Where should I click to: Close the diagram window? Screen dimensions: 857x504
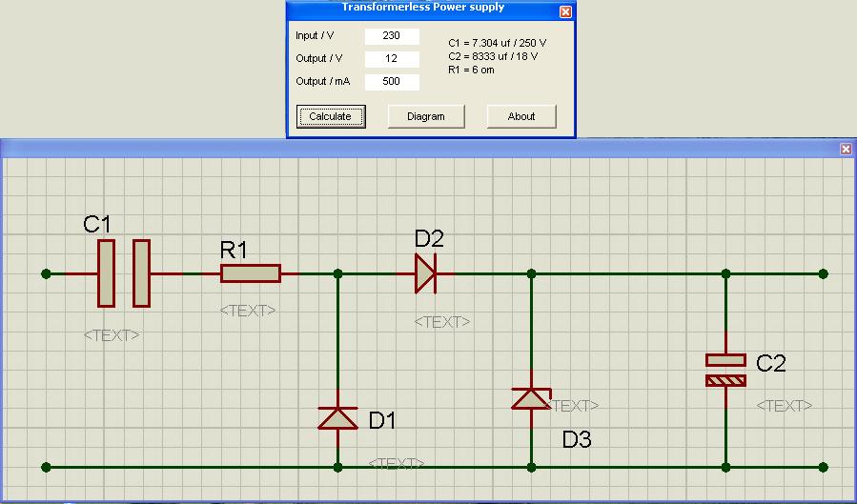point(847,149)
